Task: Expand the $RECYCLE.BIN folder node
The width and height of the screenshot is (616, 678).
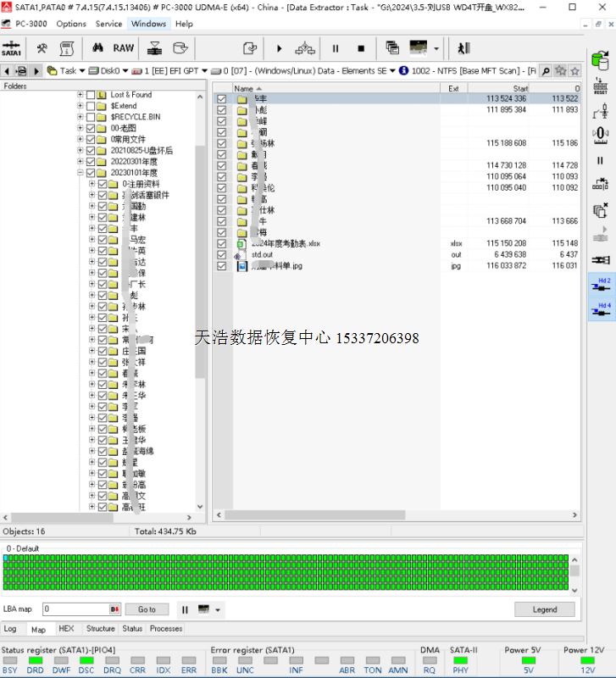Action: click(x=80, y=117)
